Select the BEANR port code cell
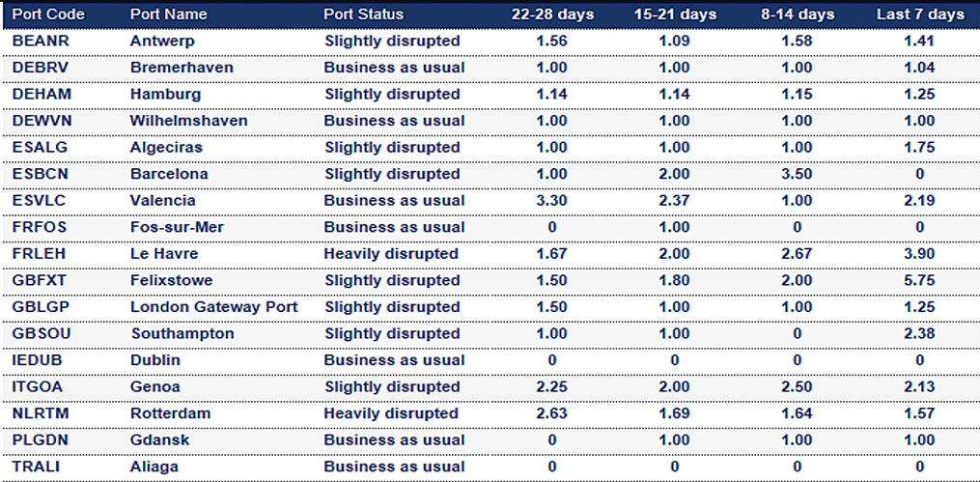 41,42
